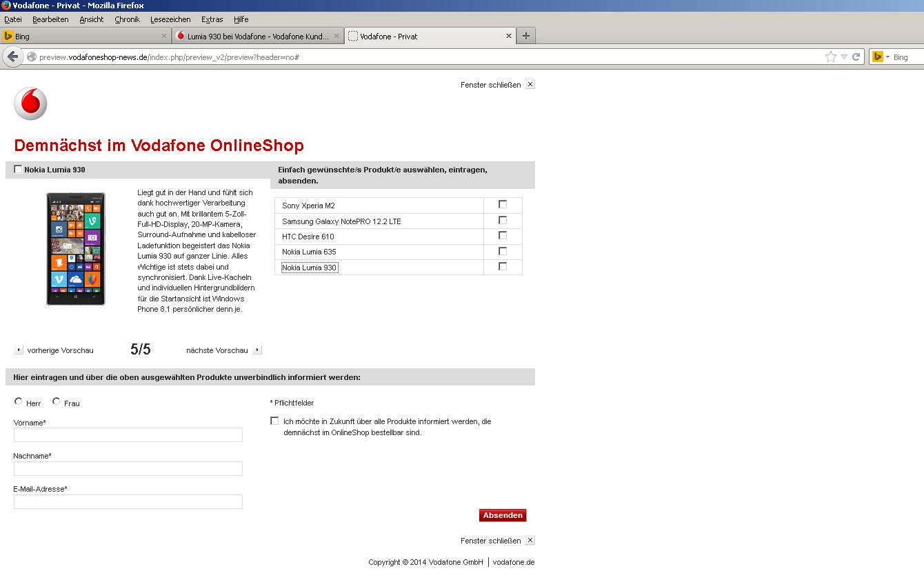The height and width of the screenshot is (580, 924).
Task: Click the HTC Desire 610 row text
Action: click(x=308, y=237)
